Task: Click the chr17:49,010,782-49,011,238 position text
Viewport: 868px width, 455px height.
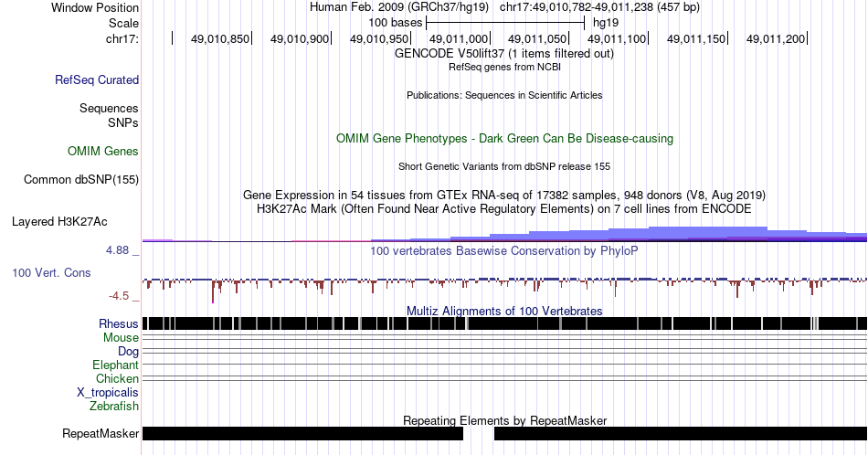Action: tap(599, 7)
